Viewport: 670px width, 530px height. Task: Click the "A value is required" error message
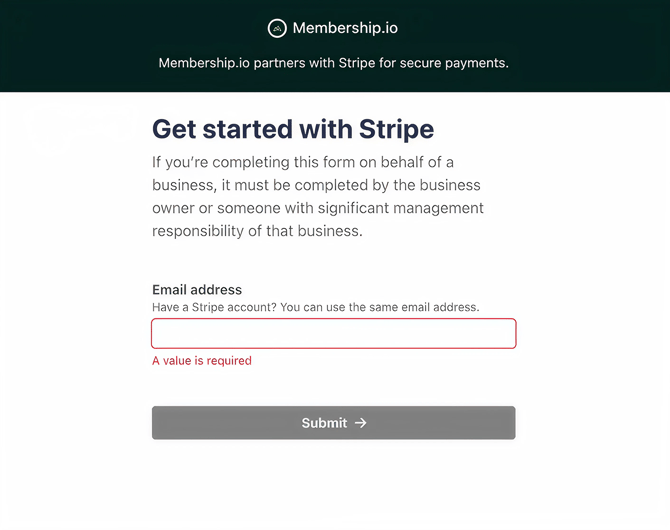coord(202,361)
